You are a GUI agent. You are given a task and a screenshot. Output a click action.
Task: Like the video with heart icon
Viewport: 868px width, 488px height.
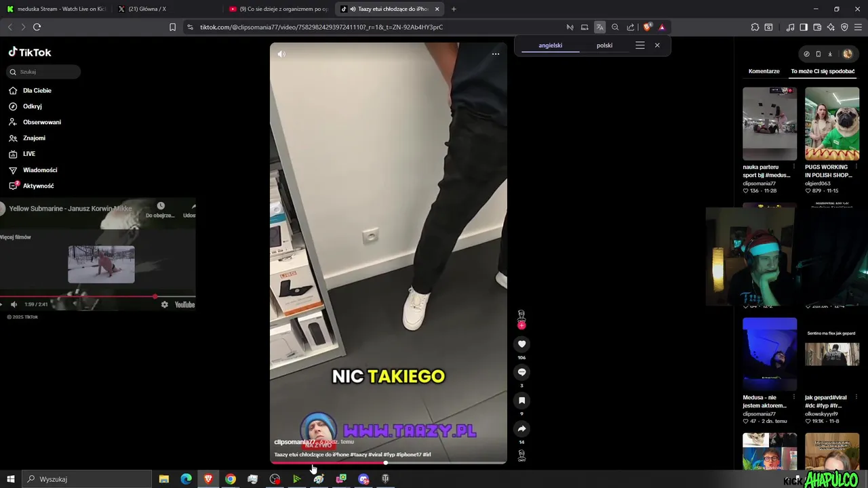521,344
